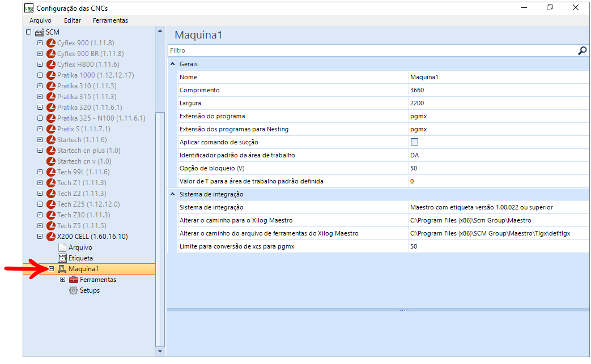591x364 pixels.
Task: Click the Startech cn plus icon
Action: (51, 151)
